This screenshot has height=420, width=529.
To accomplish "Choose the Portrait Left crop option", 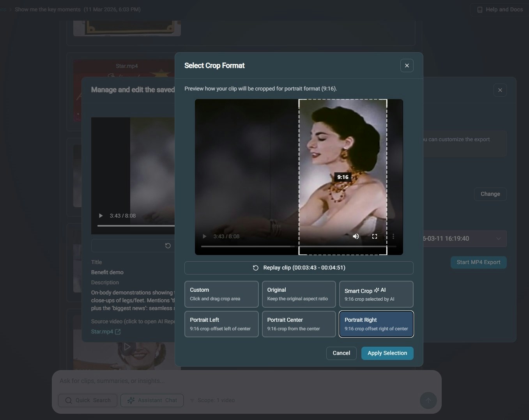I will pyautogui.click(x=221, y=324).
